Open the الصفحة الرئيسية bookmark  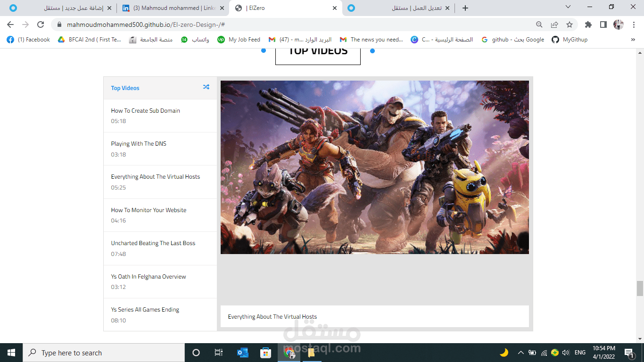pos(442,40)
